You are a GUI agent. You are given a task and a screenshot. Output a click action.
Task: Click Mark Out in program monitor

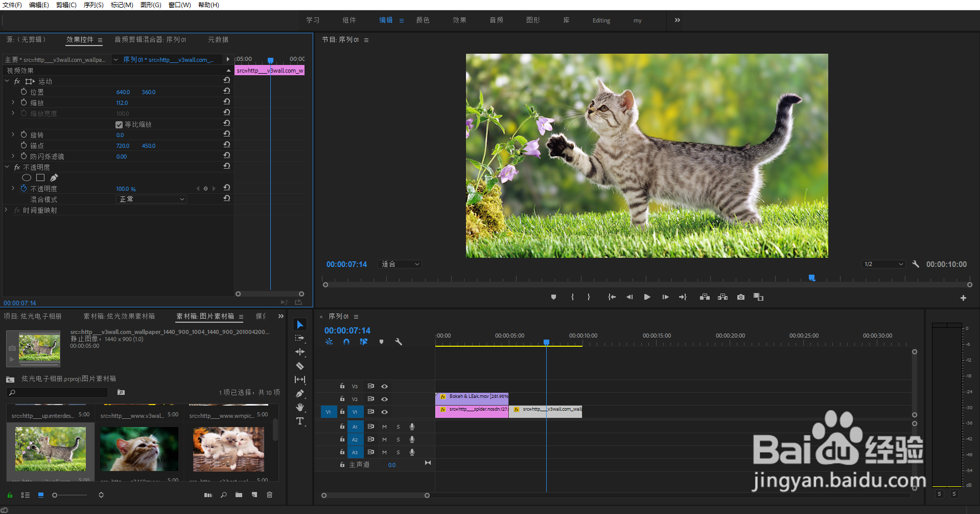(589, 297)
